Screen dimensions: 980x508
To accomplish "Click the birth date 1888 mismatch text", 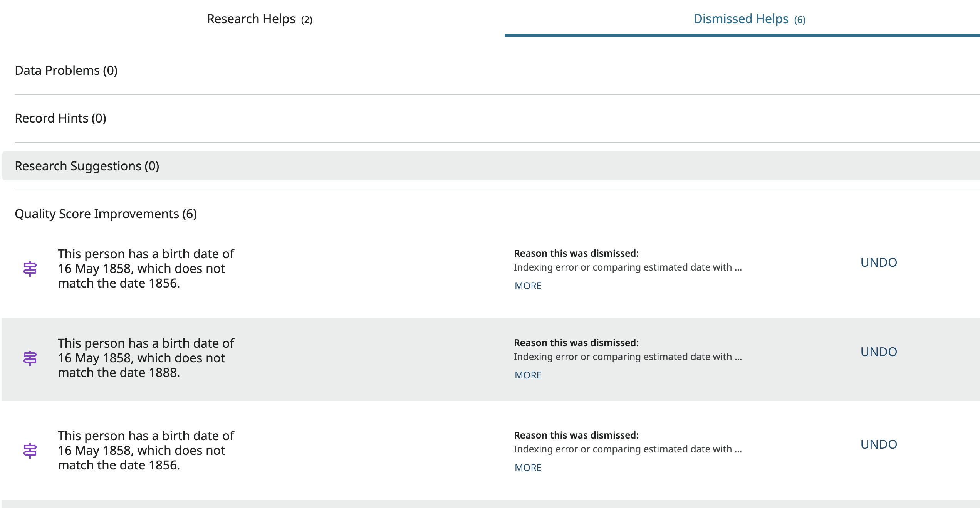I will click(x=146, y=358).
